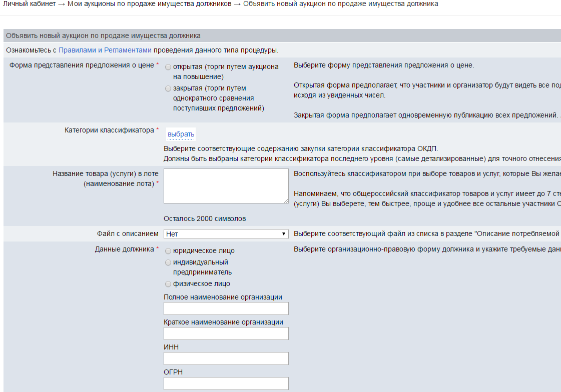
Task: Focus the 'Полное наименование организации' field
Action: (226, 308)
